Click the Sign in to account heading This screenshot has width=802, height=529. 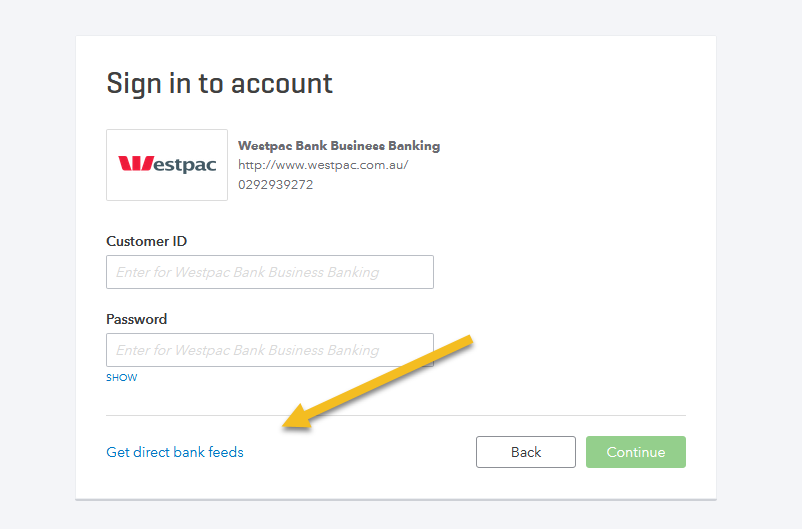coord(219,84)
